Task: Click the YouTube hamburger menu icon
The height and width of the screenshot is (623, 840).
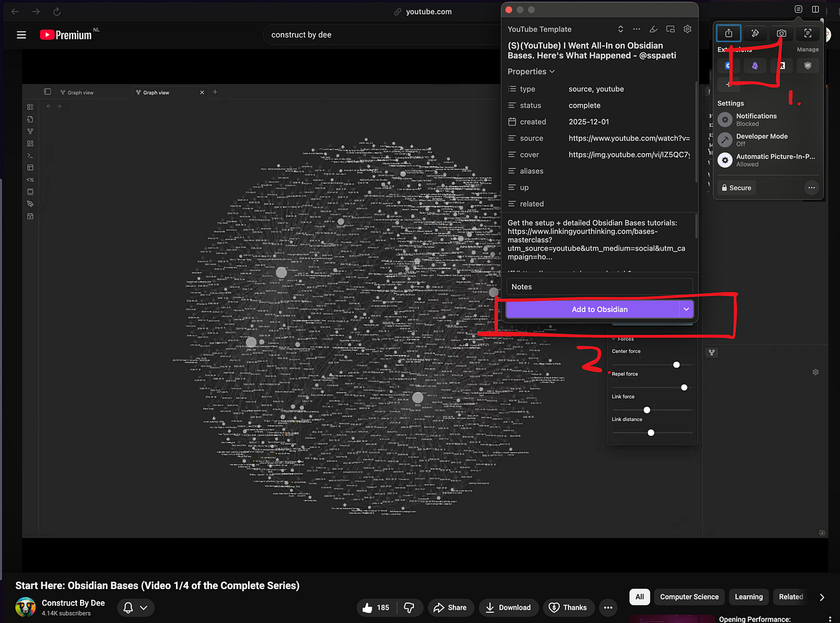Action: click(21, 35)
